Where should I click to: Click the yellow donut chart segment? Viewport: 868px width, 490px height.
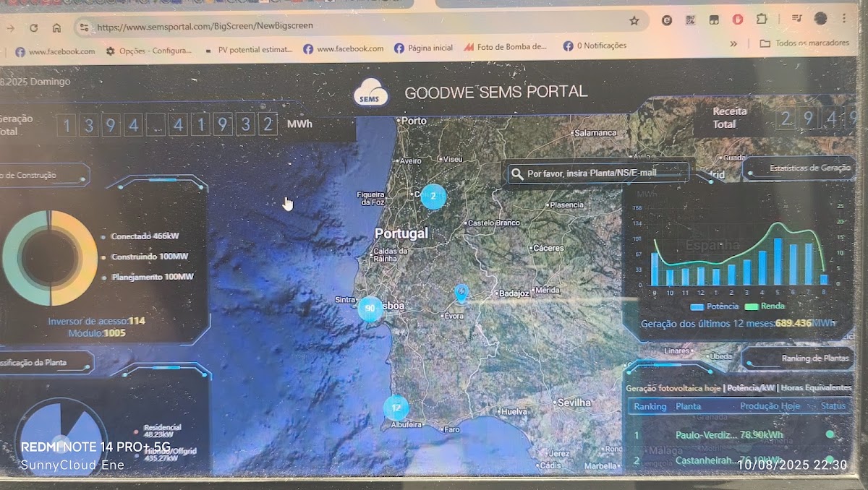[87, 257]
